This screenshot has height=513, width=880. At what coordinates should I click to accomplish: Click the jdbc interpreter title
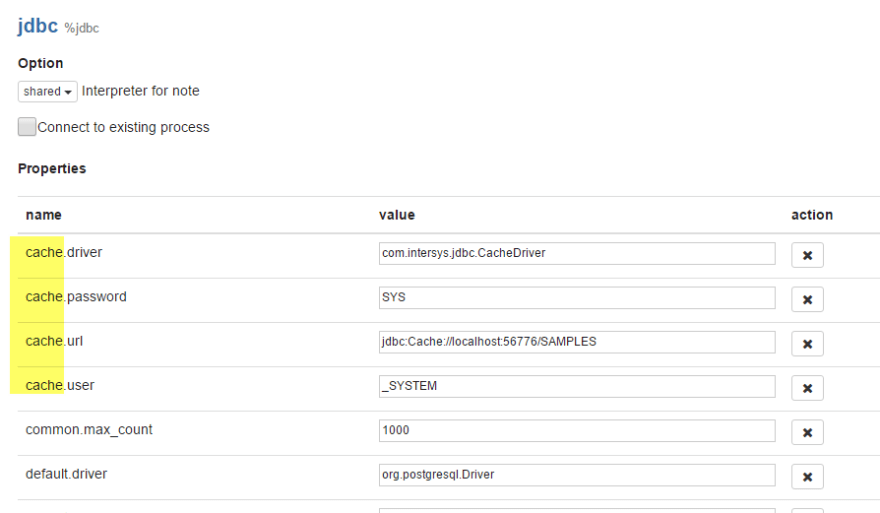pos(38,26)
